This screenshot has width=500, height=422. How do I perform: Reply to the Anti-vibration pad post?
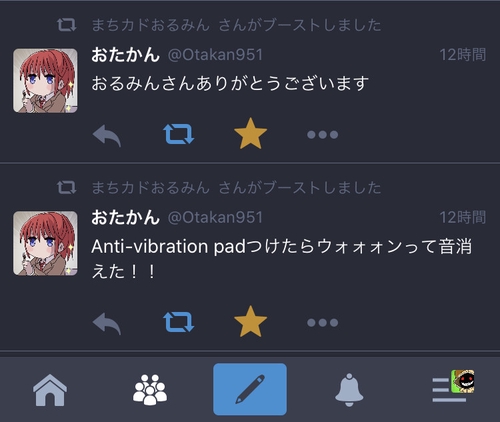107,323
